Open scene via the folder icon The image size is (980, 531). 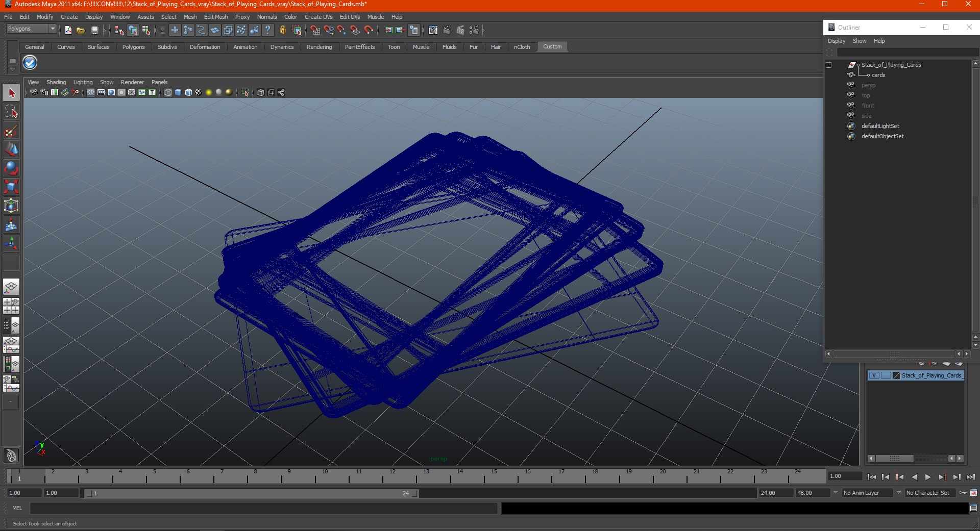pos(81,31)
